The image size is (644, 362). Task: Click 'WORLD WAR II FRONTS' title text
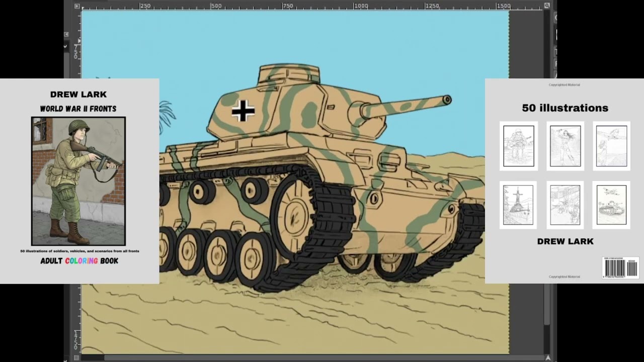tap(78, 109)
